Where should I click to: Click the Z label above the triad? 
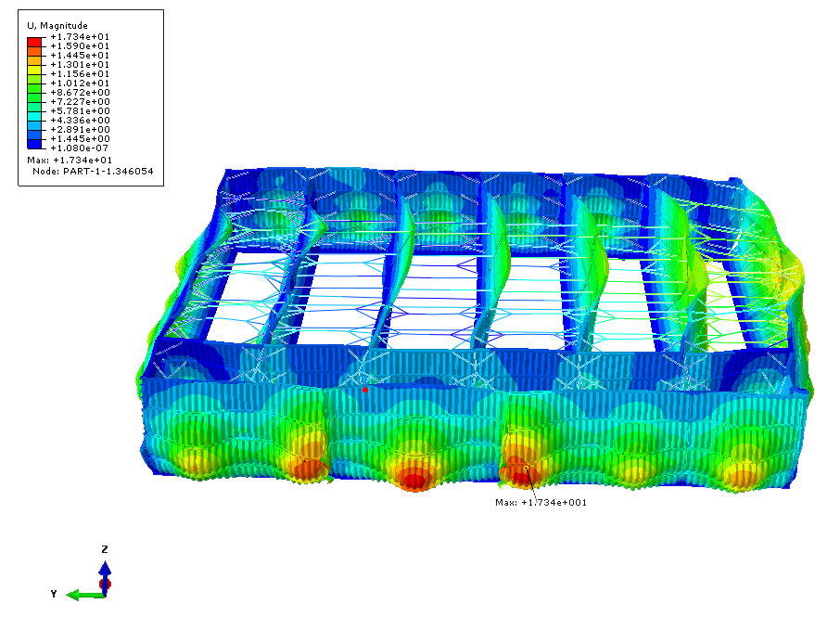tap(105, 549)
